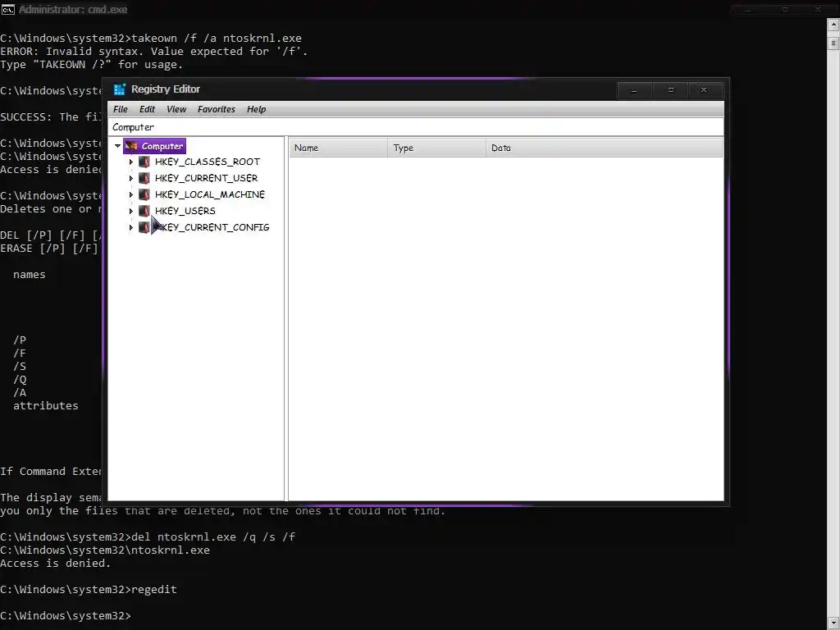Viewport: 840px width, 630px height.
Task: Expand the HKEY_CURRENT_USER branch
Action: coord(131,178)
